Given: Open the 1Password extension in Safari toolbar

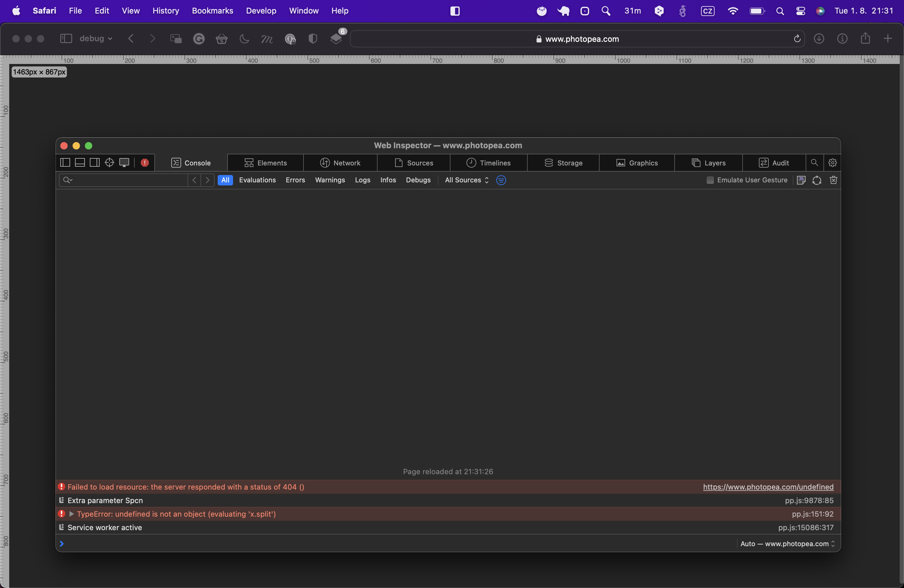Looking at the screenshot, I should pyautogui.click(x=290, y=39).
